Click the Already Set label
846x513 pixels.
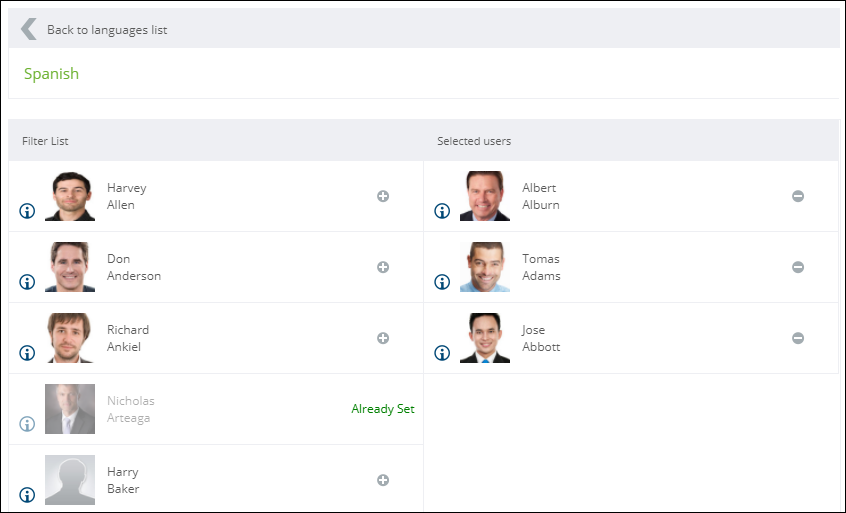(x=383, y=409)
